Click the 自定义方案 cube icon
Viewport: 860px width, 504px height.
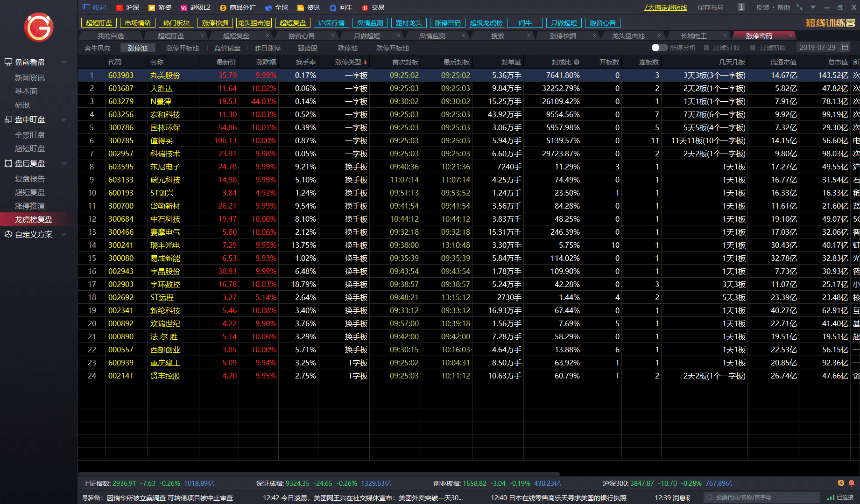8,234
